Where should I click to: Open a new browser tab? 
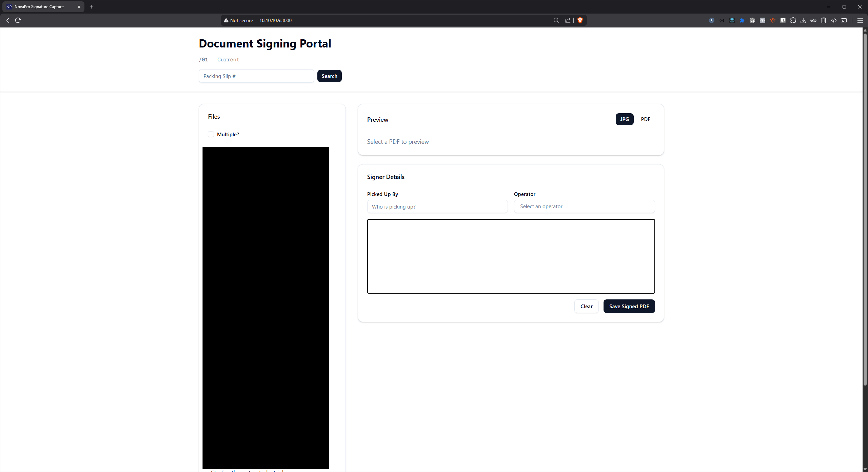point(91,6)
